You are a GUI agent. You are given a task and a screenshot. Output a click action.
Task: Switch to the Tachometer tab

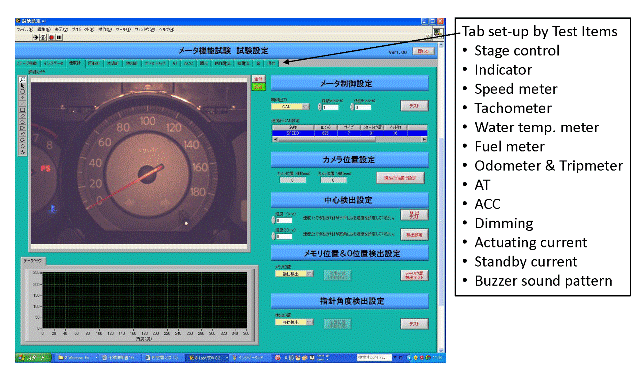click(94, 63)
